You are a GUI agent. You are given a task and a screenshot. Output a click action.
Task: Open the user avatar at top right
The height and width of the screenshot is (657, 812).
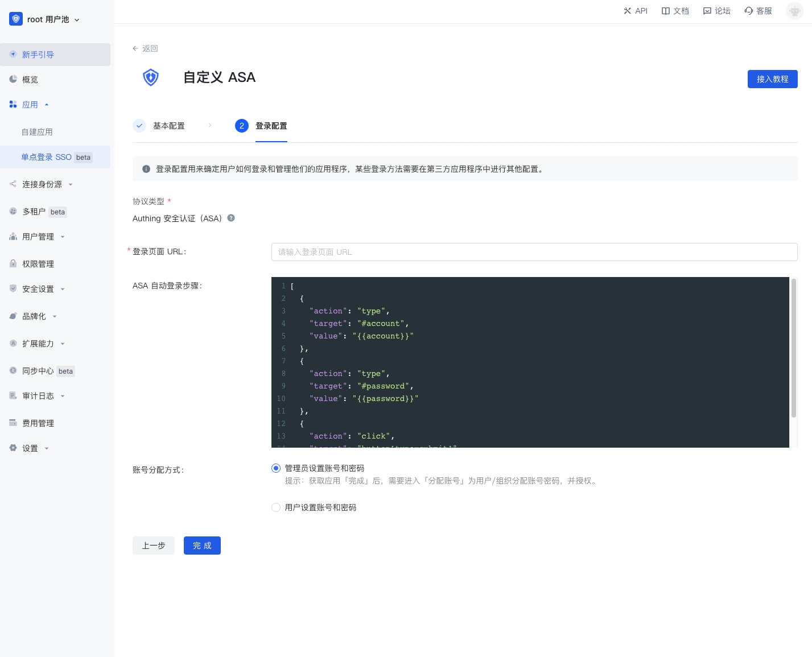(x=794, y=11)
